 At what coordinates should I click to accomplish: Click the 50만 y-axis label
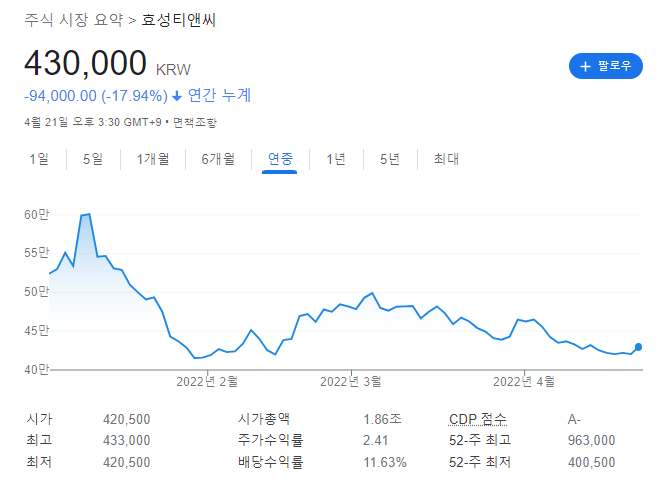(37, 292)
